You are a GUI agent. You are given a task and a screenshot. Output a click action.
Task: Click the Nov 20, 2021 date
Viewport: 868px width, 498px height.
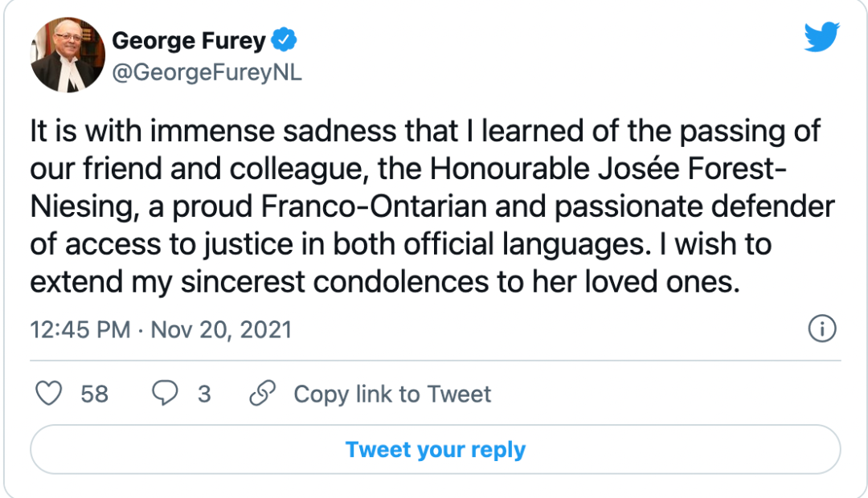tap(220, 330)
